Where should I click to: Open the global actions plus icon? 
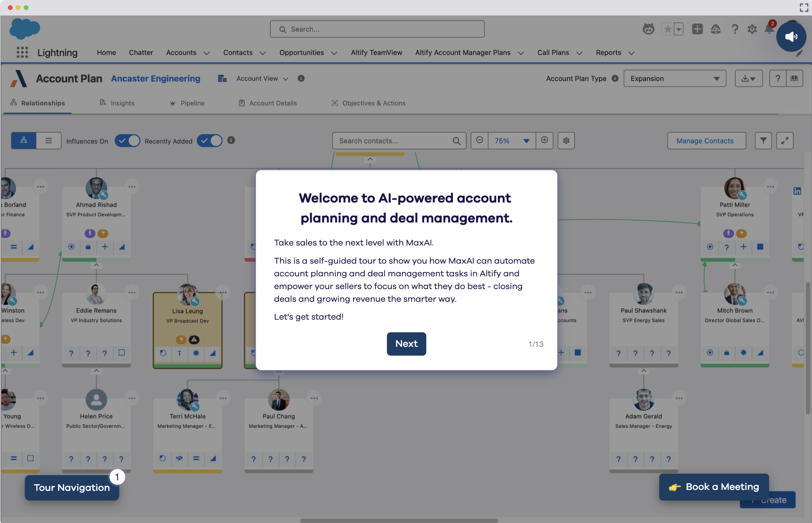tap(697, 29)
